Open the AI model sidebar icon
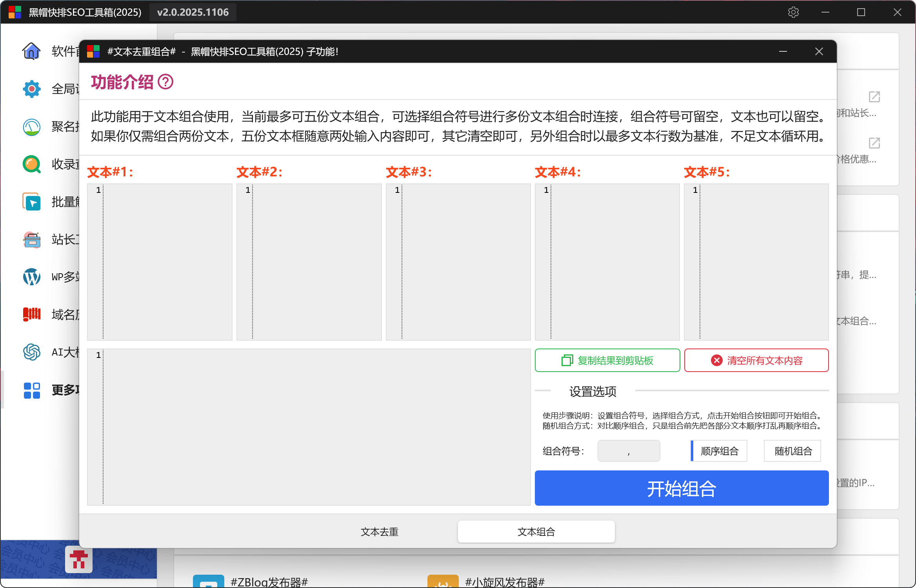 pos(31,352)
